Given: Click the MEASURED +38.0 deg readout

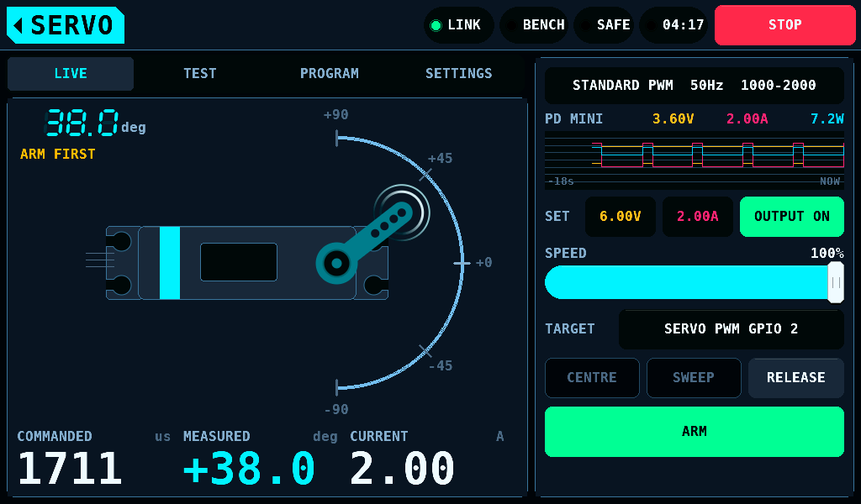Looking at the screenshot, I should 261,459.
